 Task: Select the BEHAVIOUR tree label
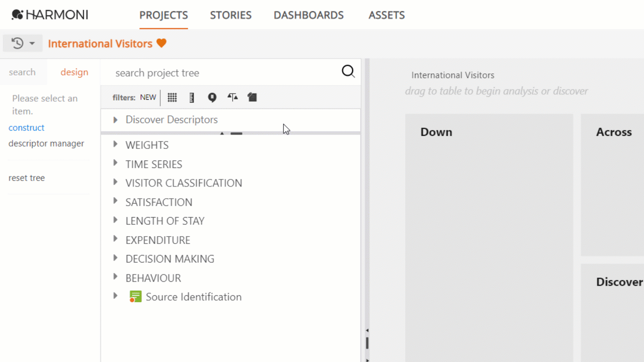click(153, 278)
